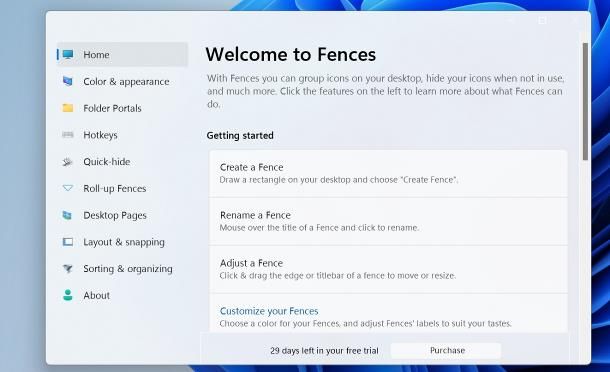This screenshot has height=372, width=610.
Task: Open the About label in sidebar
Action: (x=96, y=296)
